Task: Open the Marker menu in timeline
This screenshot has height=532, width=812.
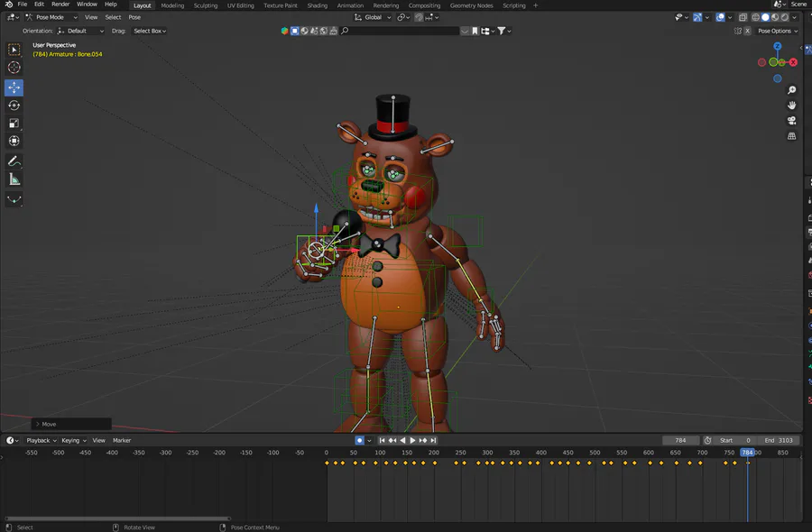Action: click(122, 440)
